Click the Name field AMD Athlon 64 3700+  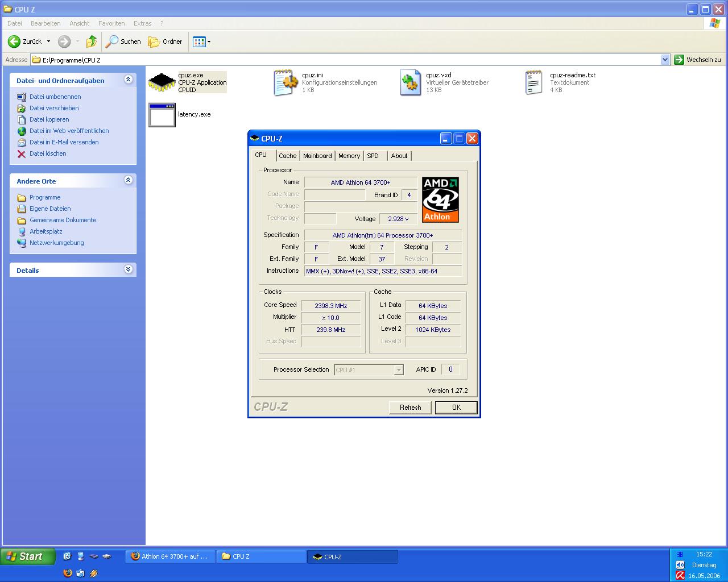click(361, 182)
